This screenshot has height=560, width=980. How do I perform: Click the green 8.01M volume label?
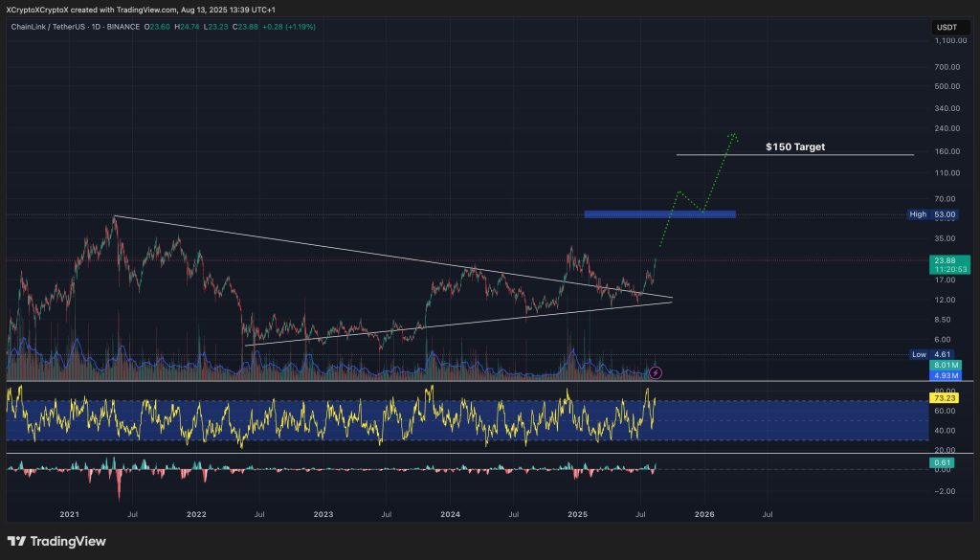click(x=948, y=365)
